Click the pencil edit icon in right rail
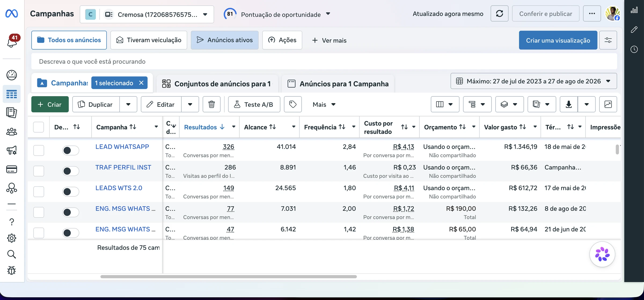 634,29
